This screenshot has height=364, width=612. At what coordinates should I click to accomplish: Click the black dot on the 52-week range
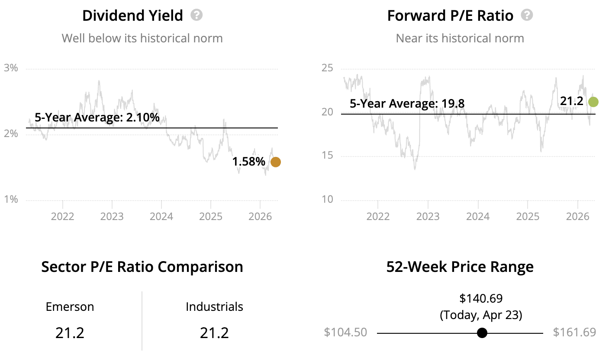coord(482,333)
